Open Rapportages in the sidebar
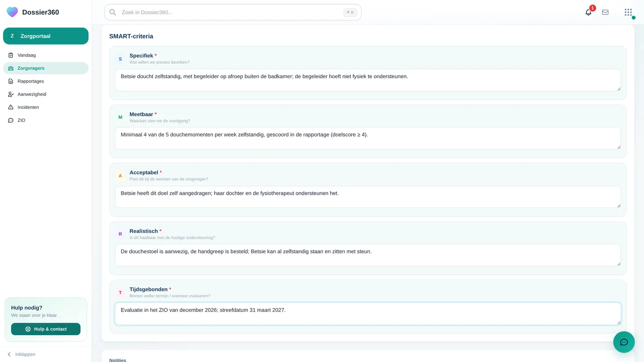The width and height of the screenshot is (644, 362). [x=46, y=81]
